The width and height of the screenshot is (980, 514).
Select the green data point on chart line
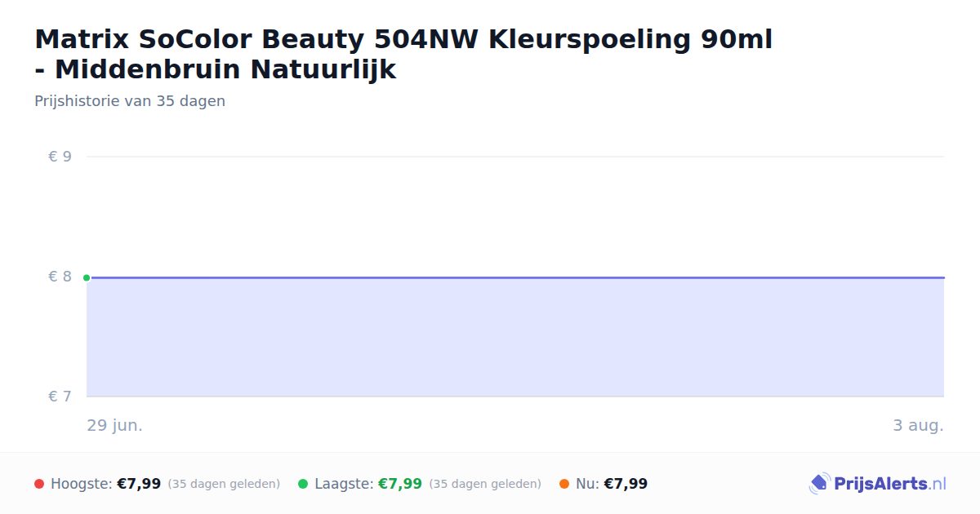tap(87, 277)
